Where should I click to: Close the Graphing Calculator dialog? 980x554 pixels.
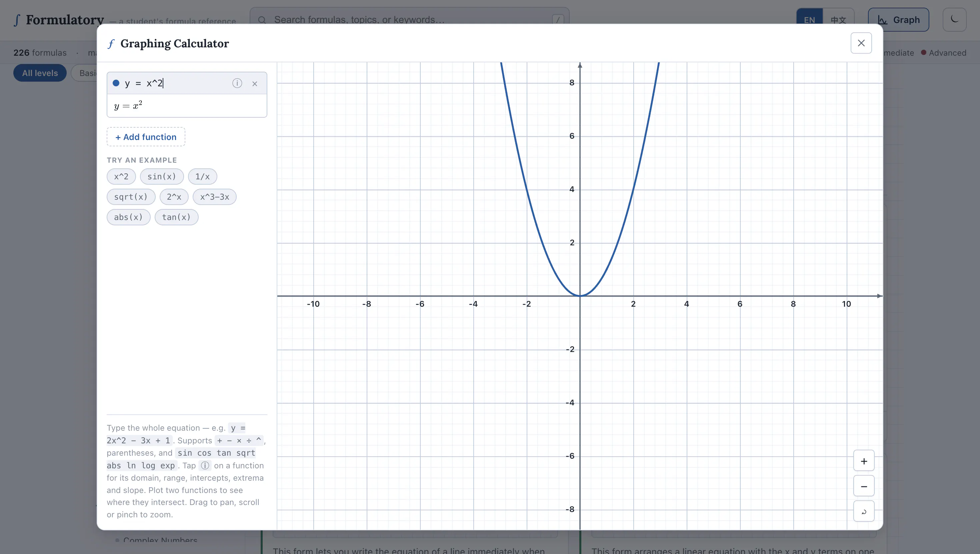click(861, 43)
